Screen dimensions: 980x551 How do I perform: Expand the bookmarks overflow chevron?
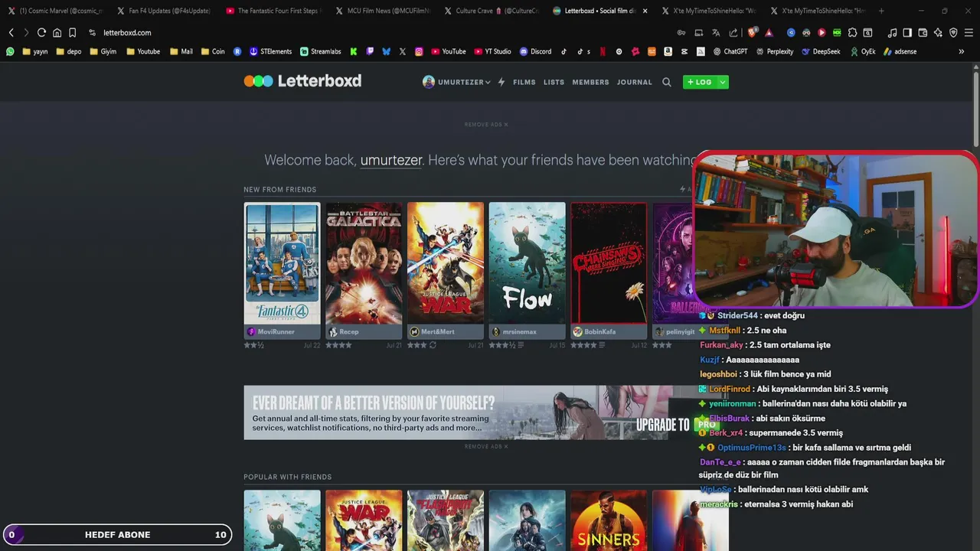(x=961, y=51)
